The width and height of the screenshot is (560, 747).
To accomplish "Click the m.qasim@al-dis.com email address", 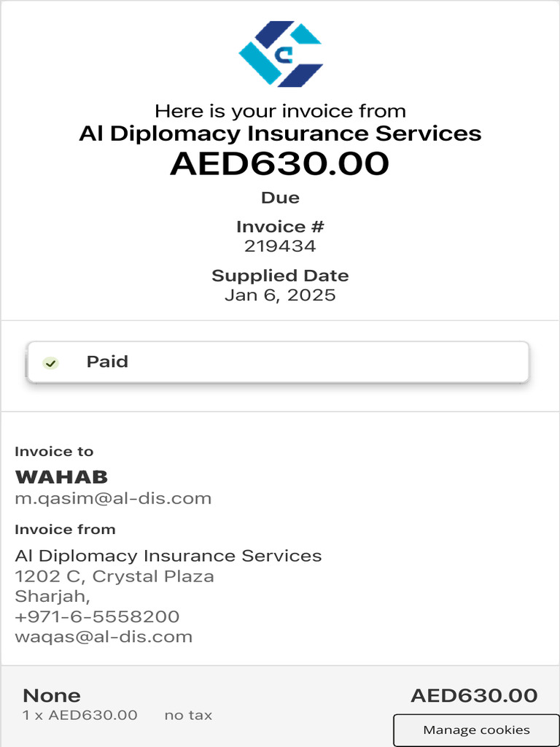I will tap(113, 499).
